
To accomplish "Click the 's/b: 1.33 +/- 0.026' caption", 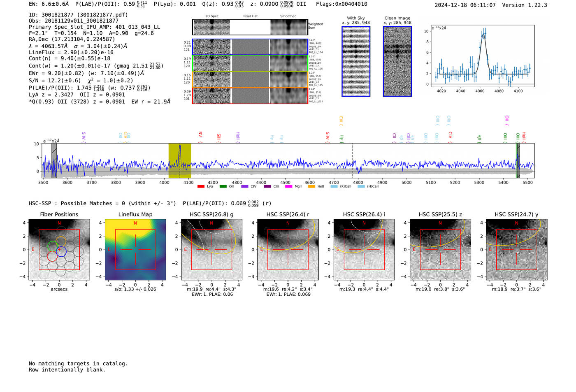I will click(x=135, y=289).
